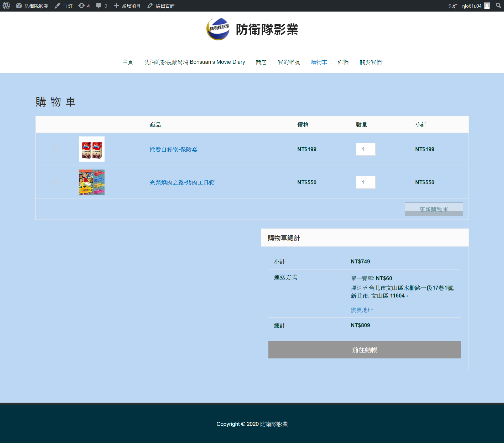
Task: Open the 我的帳號 menu item
Action: 289,62
